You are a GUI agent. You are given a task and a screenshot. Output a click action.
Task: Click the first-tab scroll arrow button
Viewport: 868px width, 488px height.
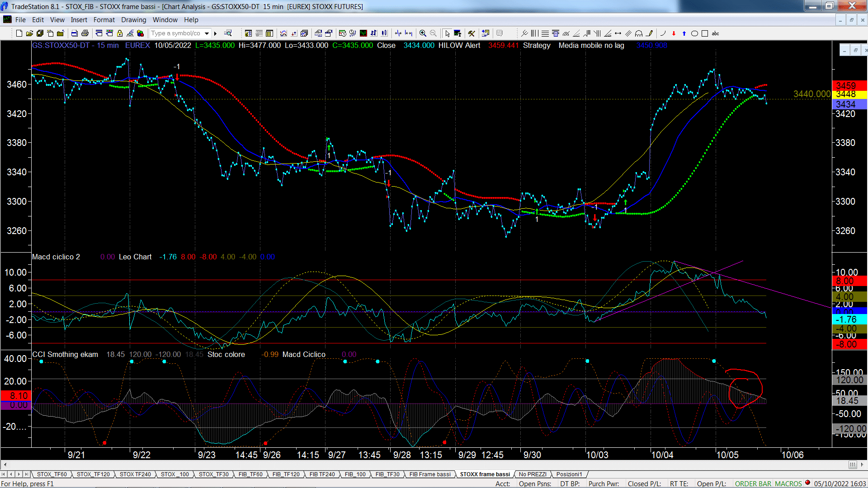pyautogui.click(x=4, y=474)
